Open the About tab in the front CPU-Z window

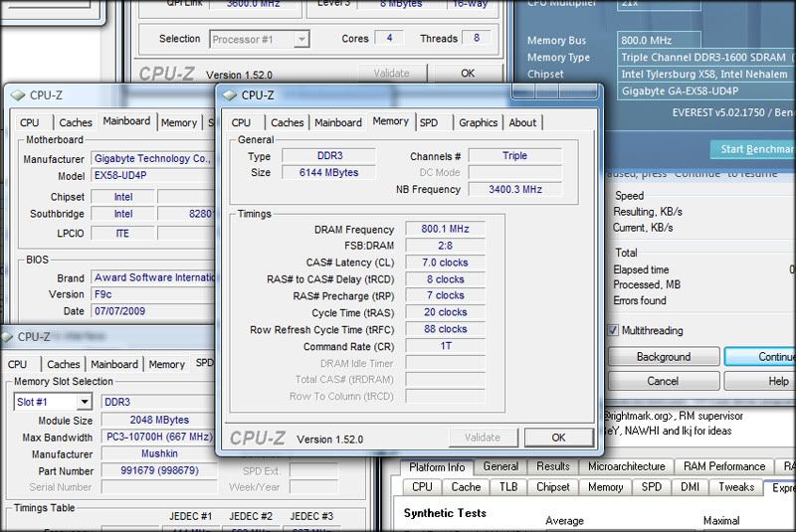(x=522, y=122)
